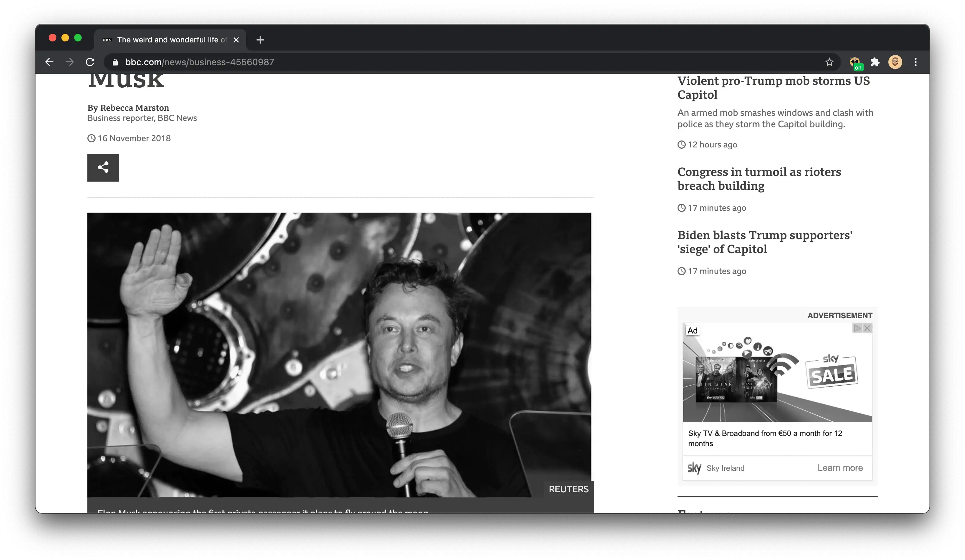Screen dimensions: 965x560
Task: Open 'Violent pro-Trump mob storms US Capitol' story
Action: (773, 88)
